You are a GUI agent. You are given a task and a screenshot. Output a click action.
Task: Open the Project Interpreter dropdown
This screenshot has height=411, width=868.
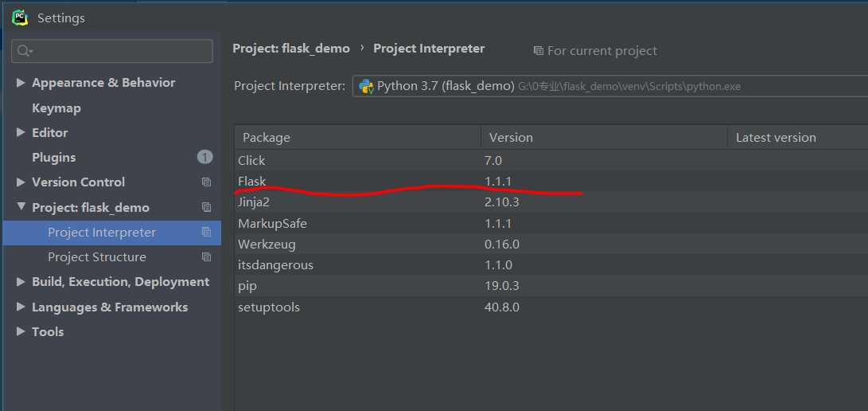[610, 86]
